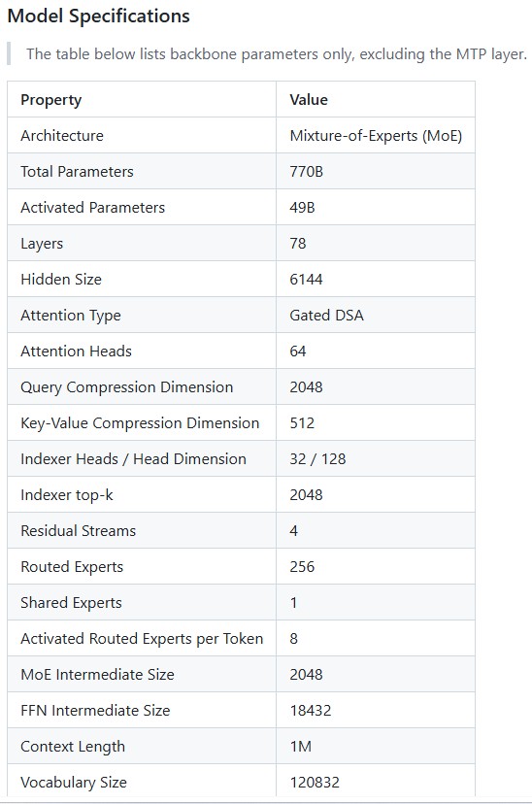Click the FFN Intermediate Size value 18432

(311, 710)
